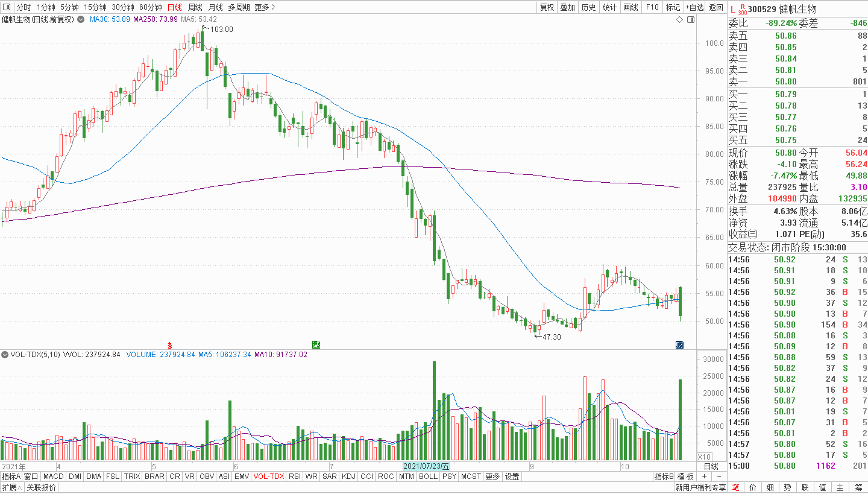Screen dimensions: 868x494
Task: Open the 历史 history button
Action: point(588,7)
